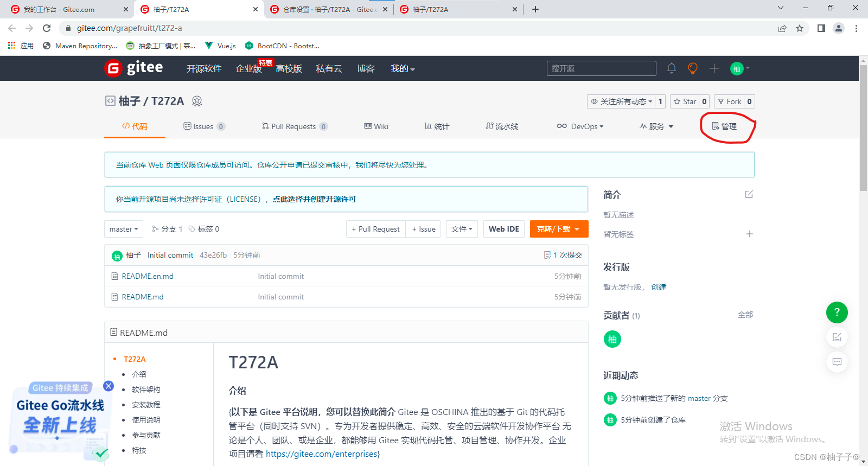Open the floating chat message icon
Image resolution: width=868 pixels, height=466 pixels.
pyautogui.click(x=837, y=362)
